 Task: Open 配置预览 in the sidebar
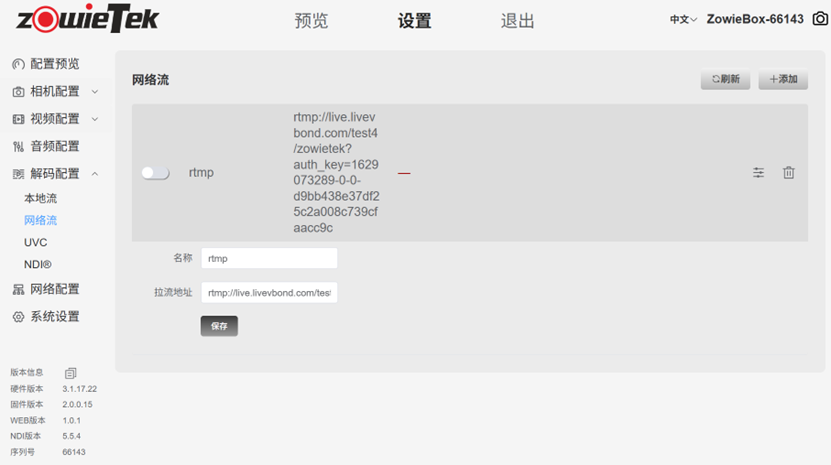(x=54, y=64)
